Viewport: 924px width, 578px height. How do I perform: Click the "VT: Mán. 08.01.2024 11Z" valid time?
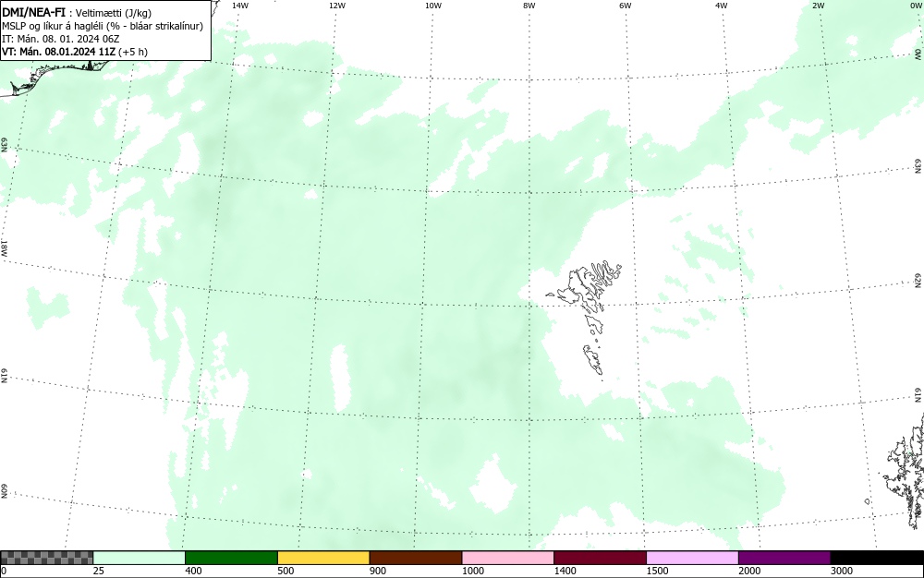coord(58,52)
